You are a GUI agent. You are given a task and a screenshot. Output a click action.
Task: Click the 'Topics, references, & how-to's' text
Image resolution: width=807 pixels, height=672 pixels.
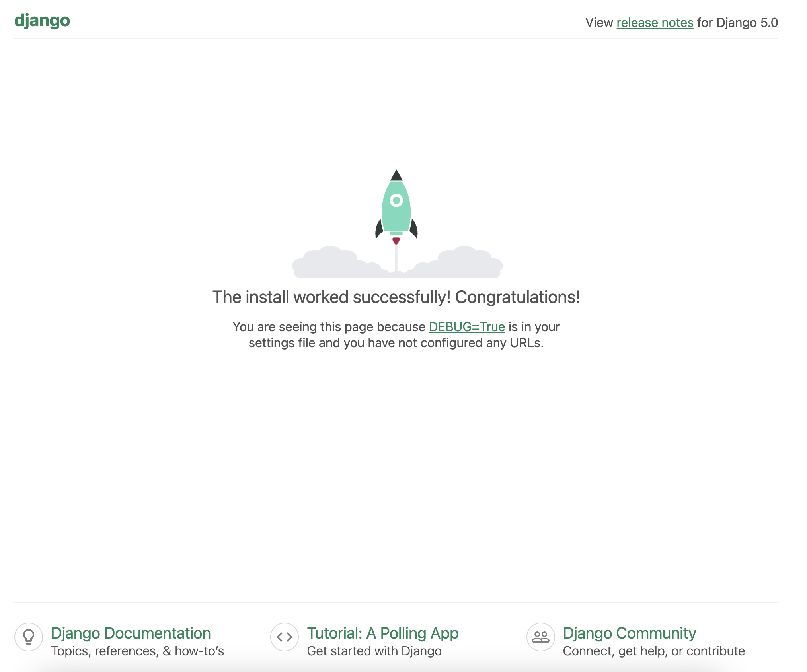138,651
